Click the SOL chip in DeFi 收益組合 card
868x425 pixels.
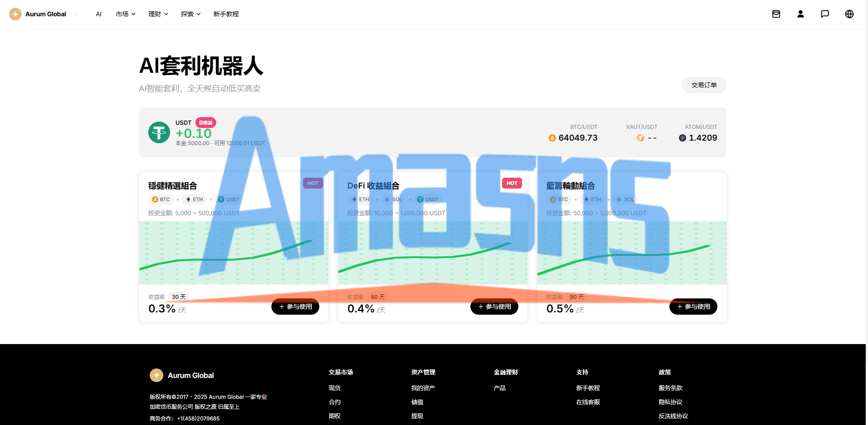pos(393,199)
